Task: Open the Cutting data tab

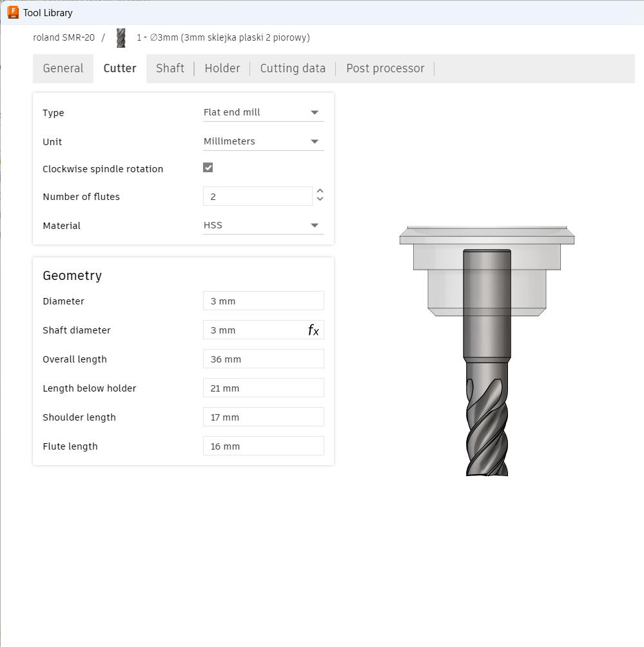Action: (293, 68)
